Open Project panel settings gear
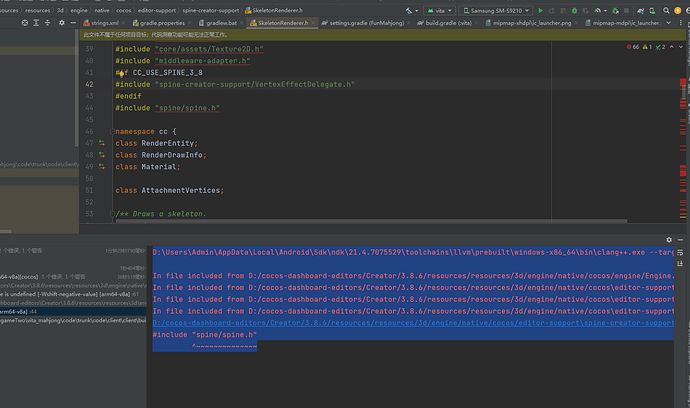 tap(62, 23)
